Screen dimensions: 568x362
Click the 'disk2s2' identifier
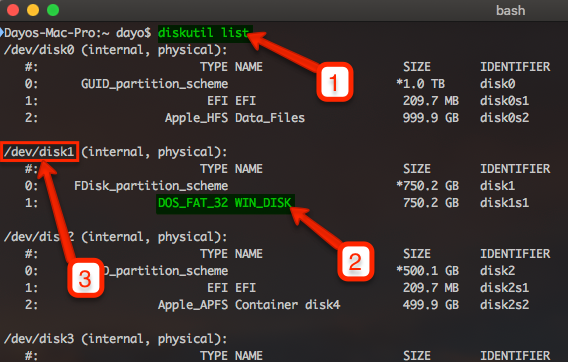point(504,305)
